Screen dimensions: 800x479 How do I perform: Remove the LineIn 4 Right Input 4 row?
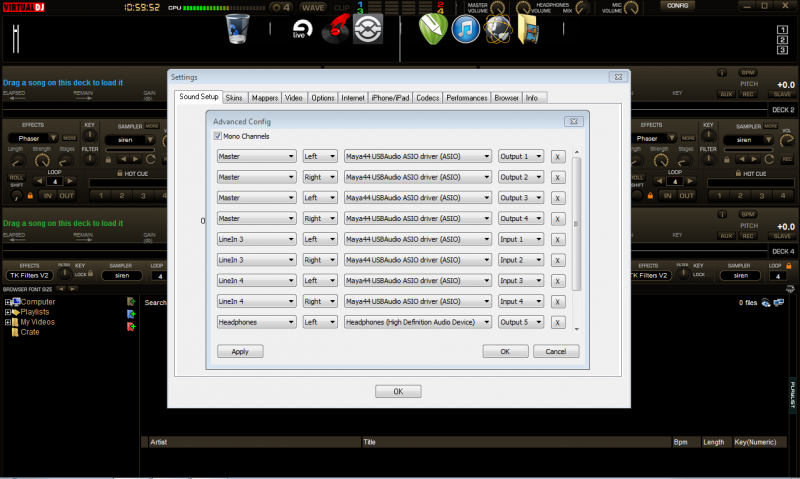click(x=558, y=302)
